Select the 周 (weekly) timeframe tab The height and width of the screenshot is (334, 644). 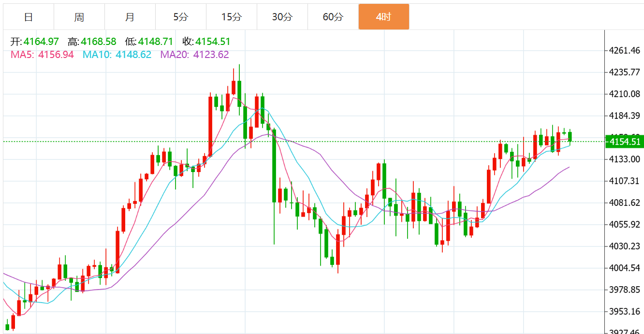[79, 17]
